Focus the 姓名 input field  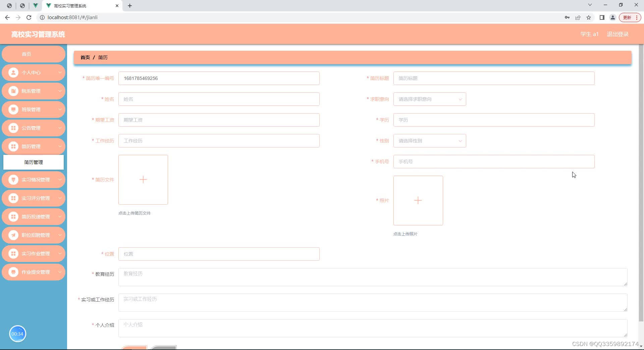point(219,99)
